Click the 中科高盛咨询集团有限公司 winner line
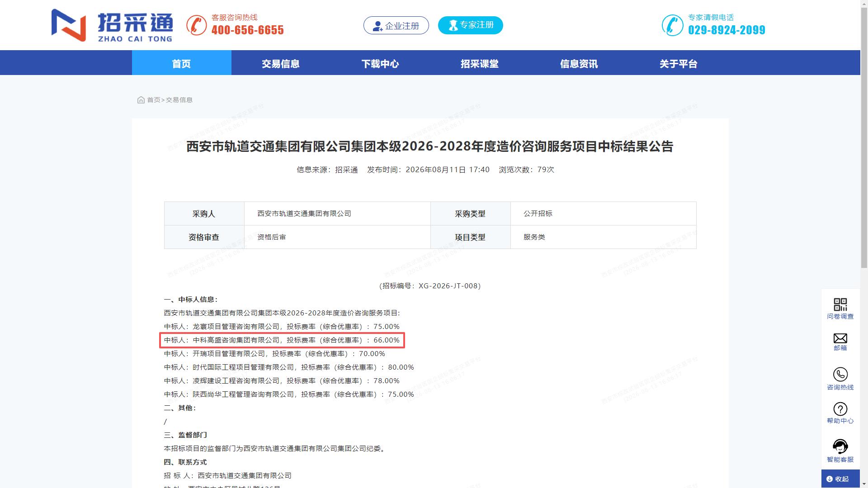This screenshot has width=868, height=488. 282,340
